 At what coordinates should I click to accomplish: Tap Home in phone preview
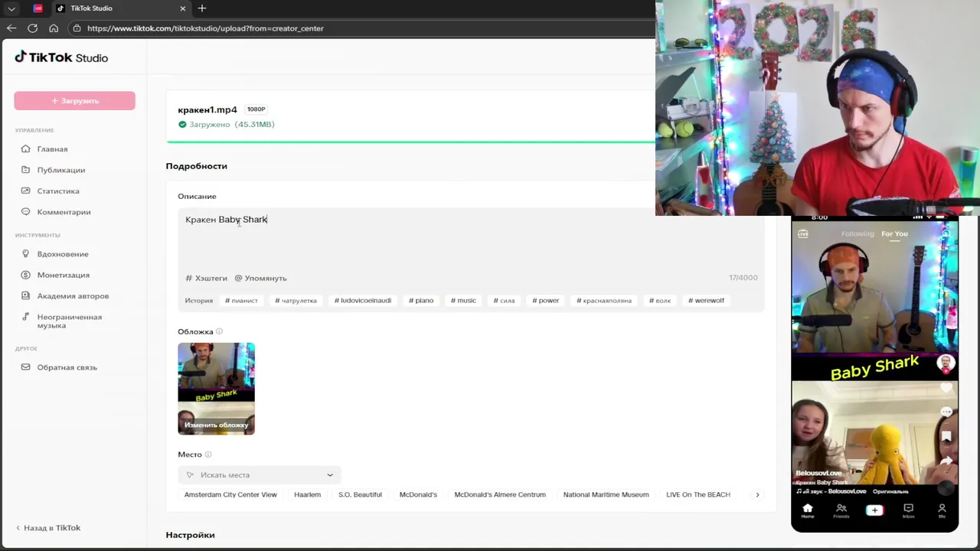tap(807, 511)
